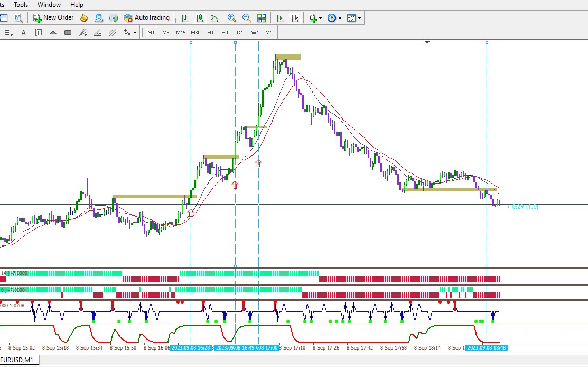Click the EURUSD,M1 chart tab
This screenshot has height=367, width=588.
[17, 360]
